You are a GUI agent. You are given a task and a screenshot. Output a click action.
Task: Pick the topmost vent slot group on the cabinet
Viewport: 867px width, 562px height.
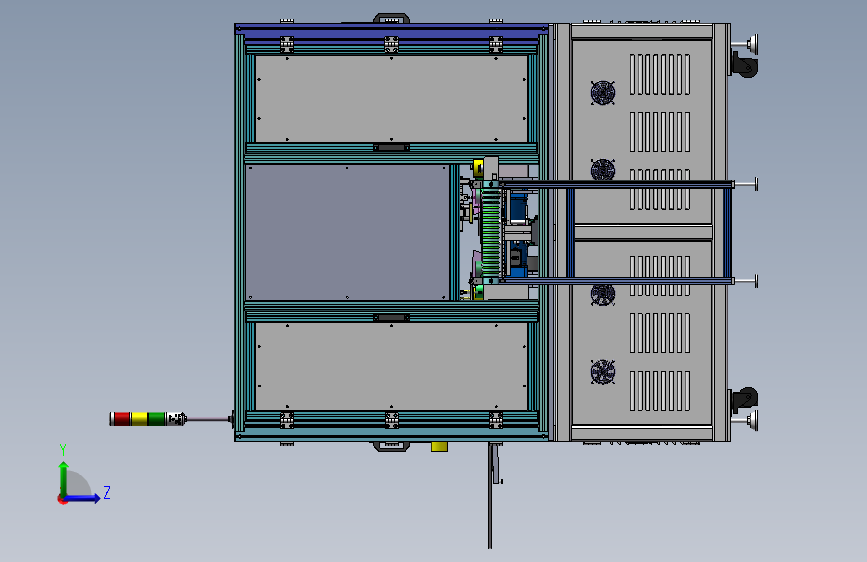(x=660, y=75)
